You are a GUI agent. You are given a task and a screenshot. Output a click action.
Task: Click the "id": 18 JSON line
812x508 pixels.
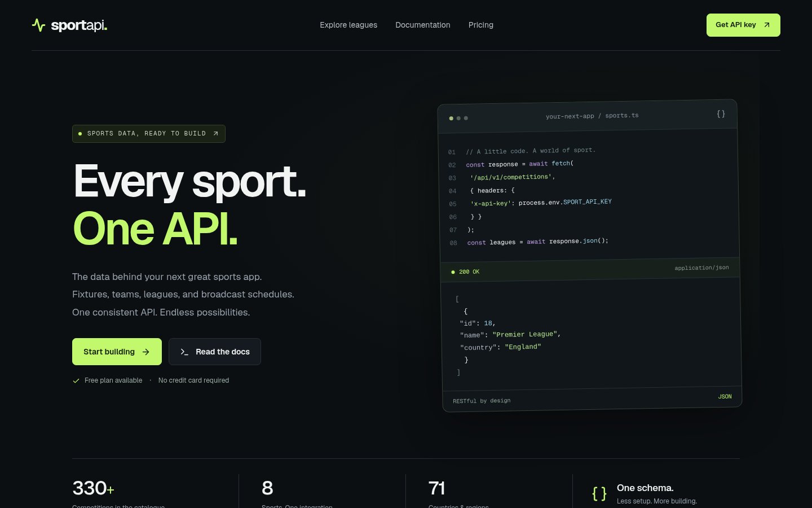click(x=478, y=323)
